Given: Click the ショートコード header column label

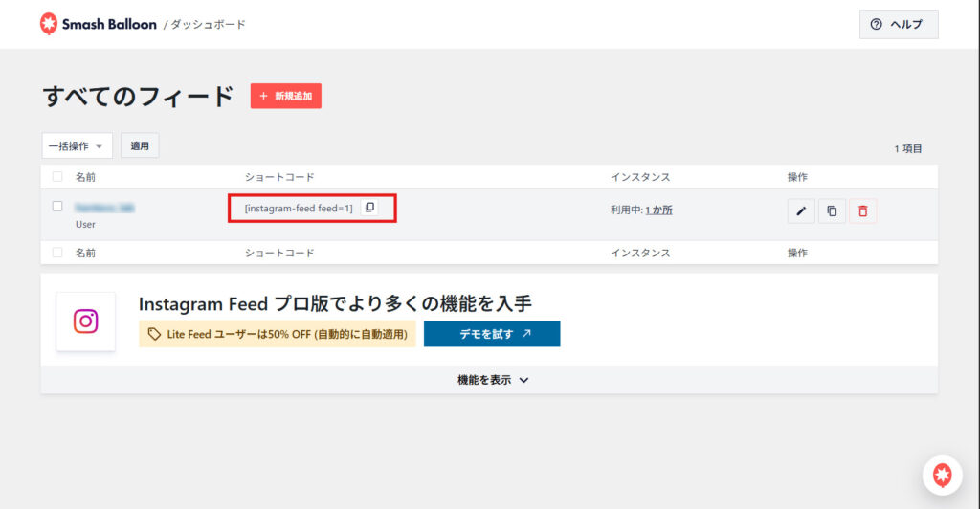Looking at the screenshot, I should (x=279, y=177).
